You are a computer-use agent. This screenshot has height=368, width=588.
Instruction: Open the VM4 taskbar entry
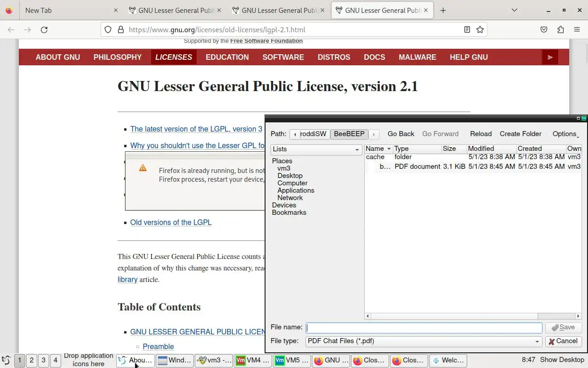[253, 360]
